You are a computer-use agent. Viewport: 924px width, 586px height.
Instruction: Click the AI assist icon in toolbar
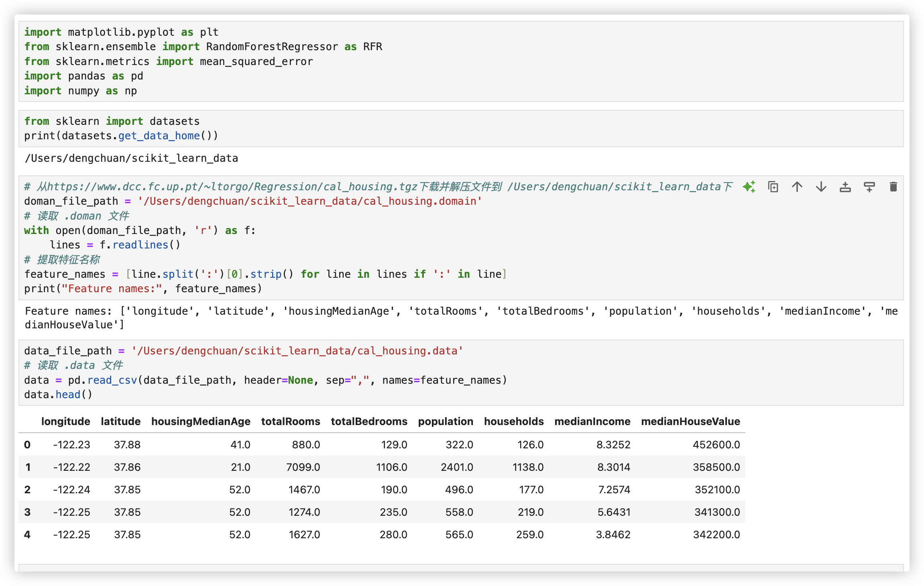pyautogui.click(x=750, y=187)
